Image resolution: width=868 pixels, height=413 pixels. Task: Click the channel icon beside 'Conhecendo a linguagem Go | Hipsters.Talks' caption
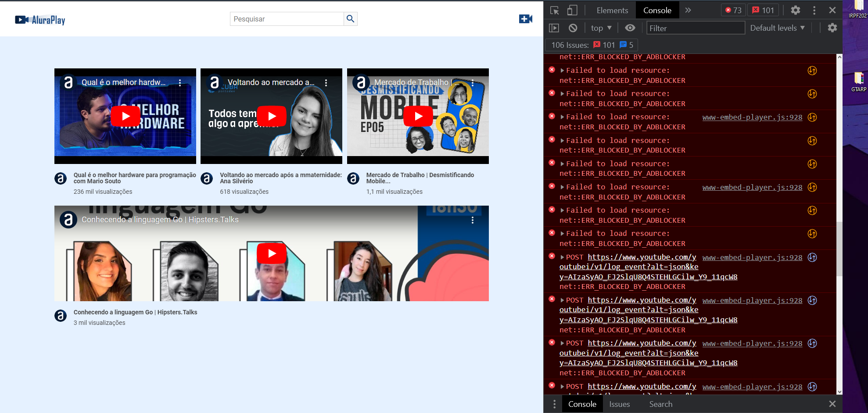point(61,316)
